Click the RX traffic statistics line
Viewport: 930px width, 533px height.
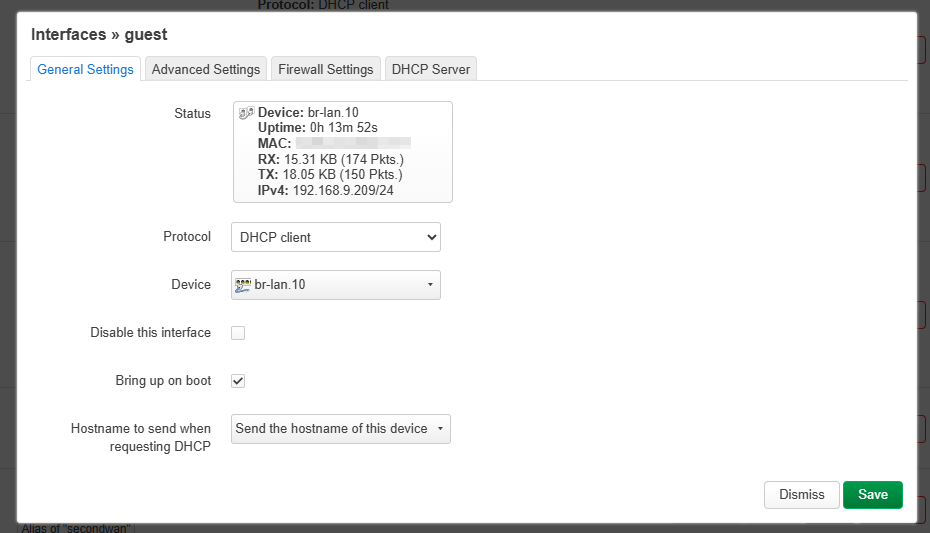[330, 159]
